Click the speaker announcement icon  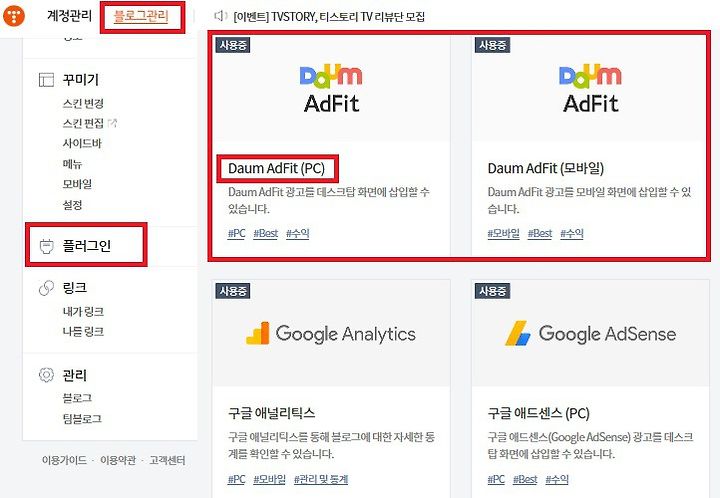click(221, 17)
